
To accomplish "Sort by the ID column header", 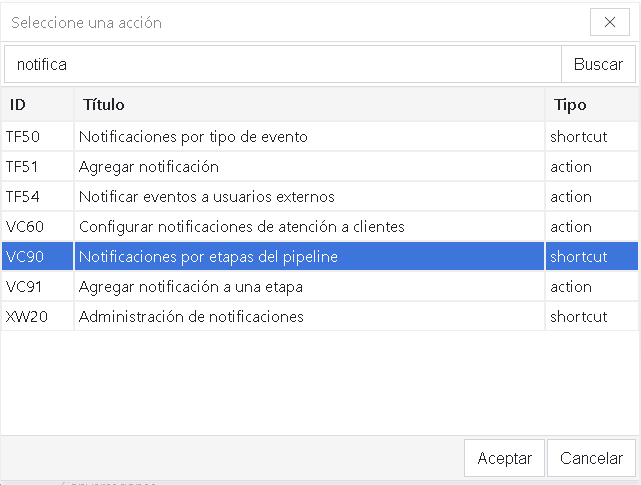I will pyautogui.click(x=37, y=104).
